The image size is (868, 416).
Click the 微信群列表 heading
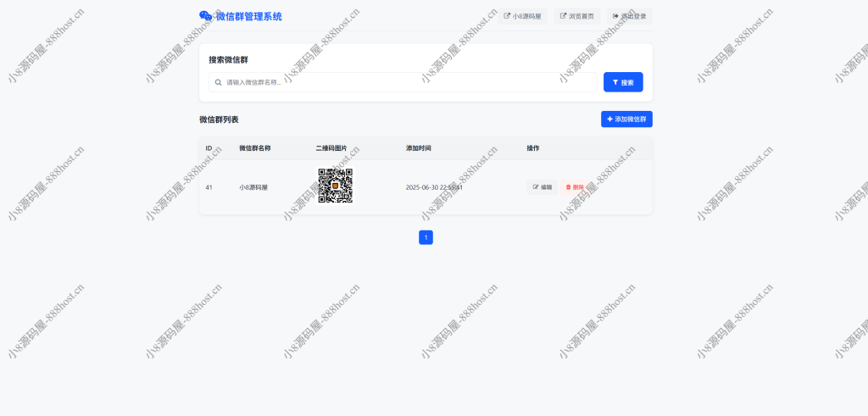(x=219, y=119)
